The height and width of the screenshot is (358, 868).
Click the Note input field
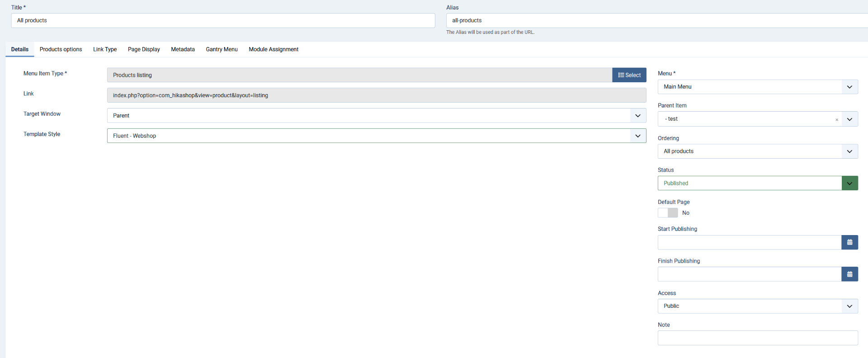pyautogui.click(x=758, y=338)
